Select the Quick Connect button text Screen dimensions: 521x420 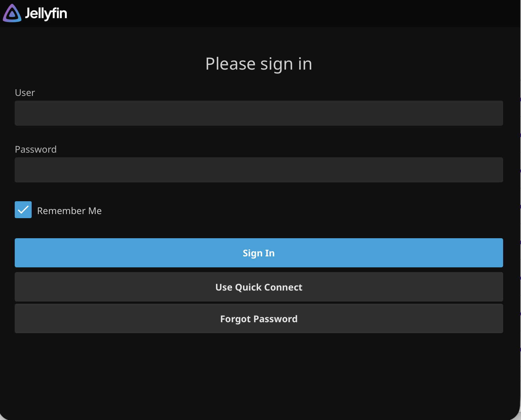[259, 287]
